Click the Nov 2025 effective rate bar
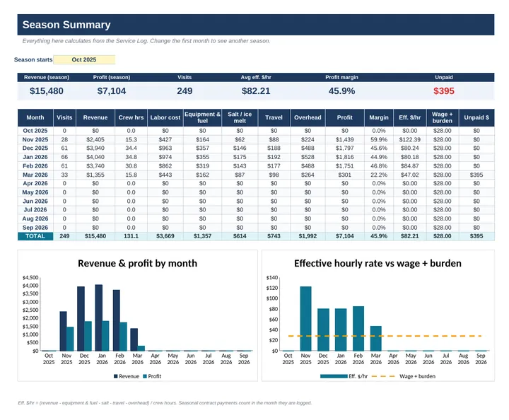 [305, 318]
